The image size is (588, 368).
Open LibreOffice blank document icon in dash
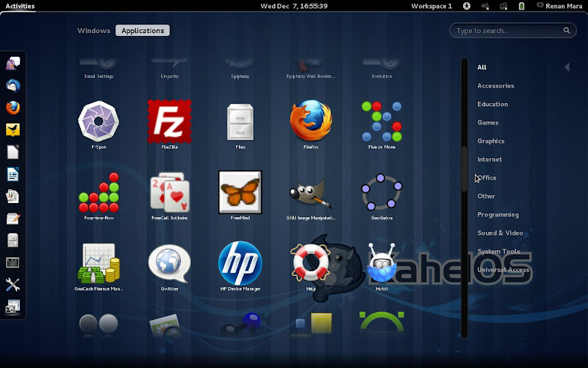[x=12, y=152]
